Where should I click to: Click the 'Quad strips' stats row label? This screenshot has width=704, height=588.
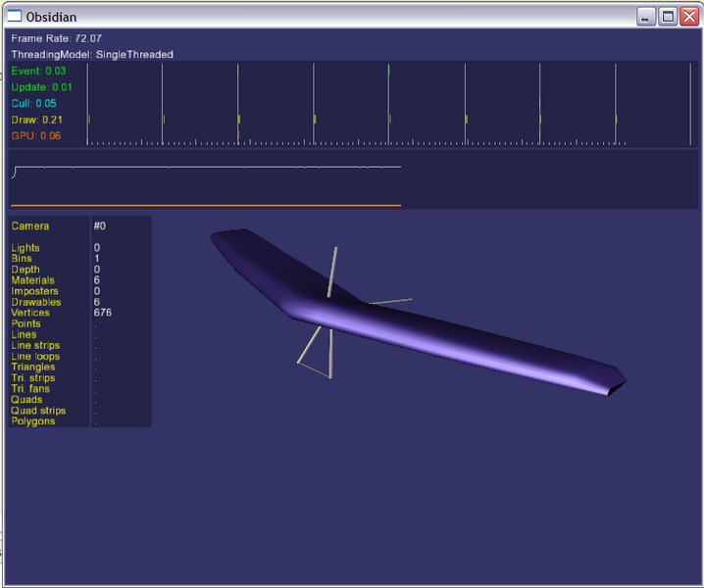(x=38, y=411)
